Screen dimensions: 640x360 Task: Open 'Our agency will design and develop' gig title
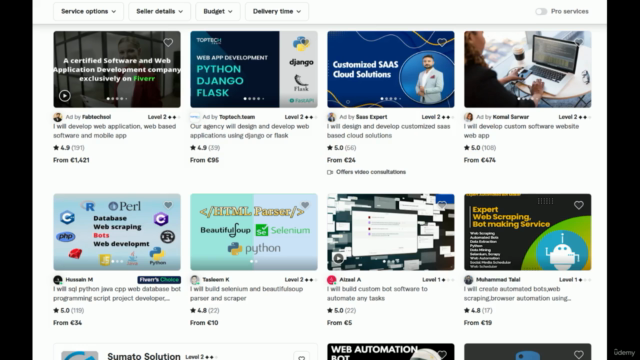tap(249, 131)
